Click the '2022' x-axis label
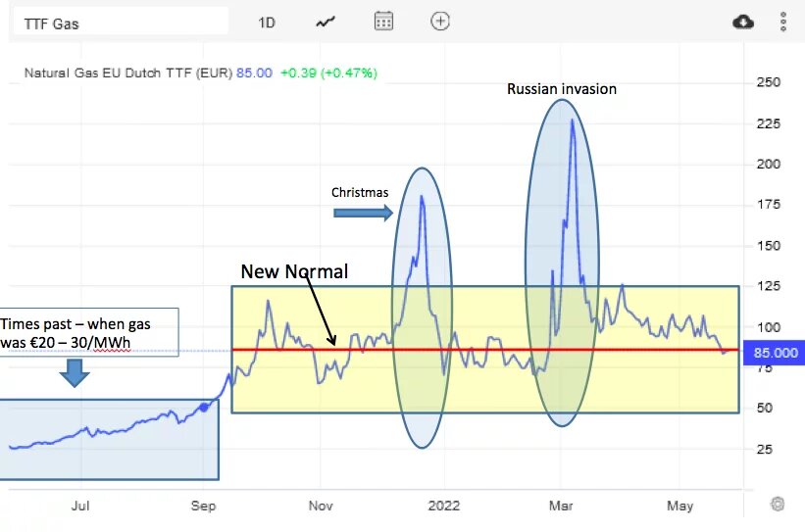 pyautogui.click(x=443, y=506)
